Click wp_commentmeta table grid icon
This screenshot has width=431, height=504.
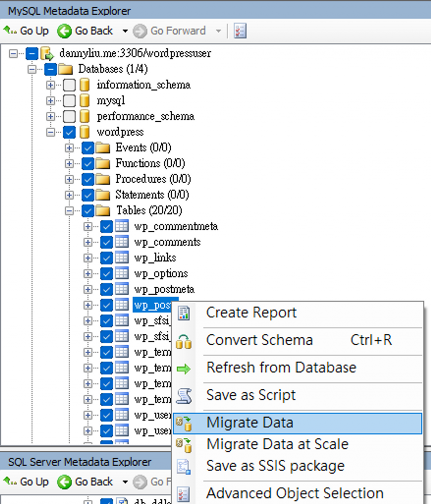(x=122, y=226)
